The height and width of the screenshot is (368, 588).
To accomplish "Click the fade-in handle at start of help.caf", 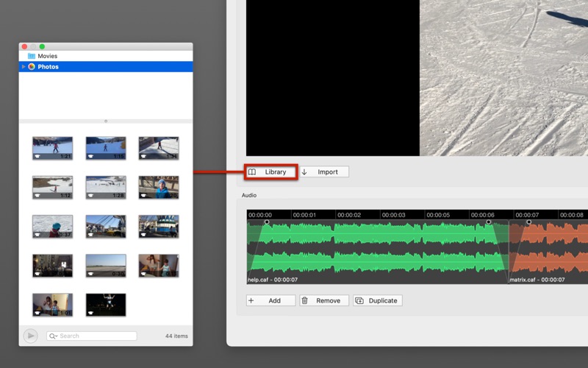I will [267, 222].
